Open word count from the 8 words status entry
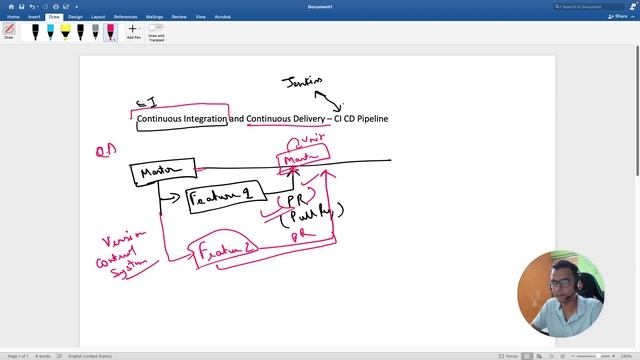This screenshot has width=640, height=360. [43, 356]
